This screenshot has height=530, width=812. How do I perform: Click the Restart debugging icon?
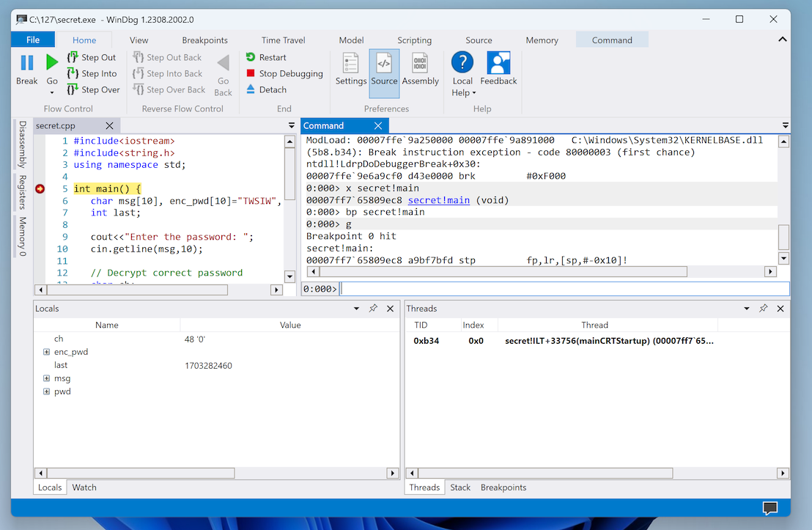(x=251, y=57)
